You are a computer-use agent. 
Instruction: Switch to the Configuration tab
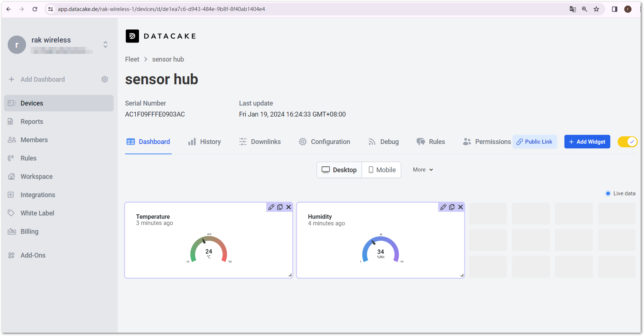point(324,142)
